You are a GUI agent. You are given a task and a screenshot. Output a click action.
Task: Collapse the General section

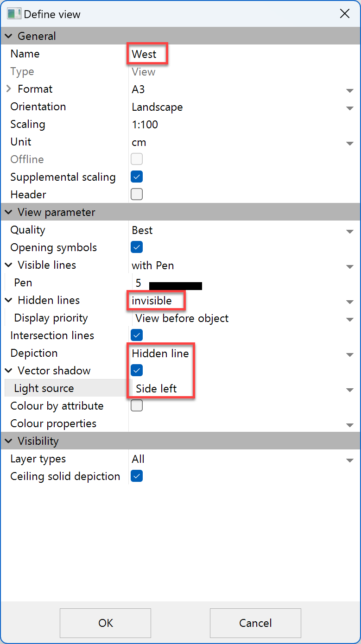pyautogui.click(x=9, y=36)
